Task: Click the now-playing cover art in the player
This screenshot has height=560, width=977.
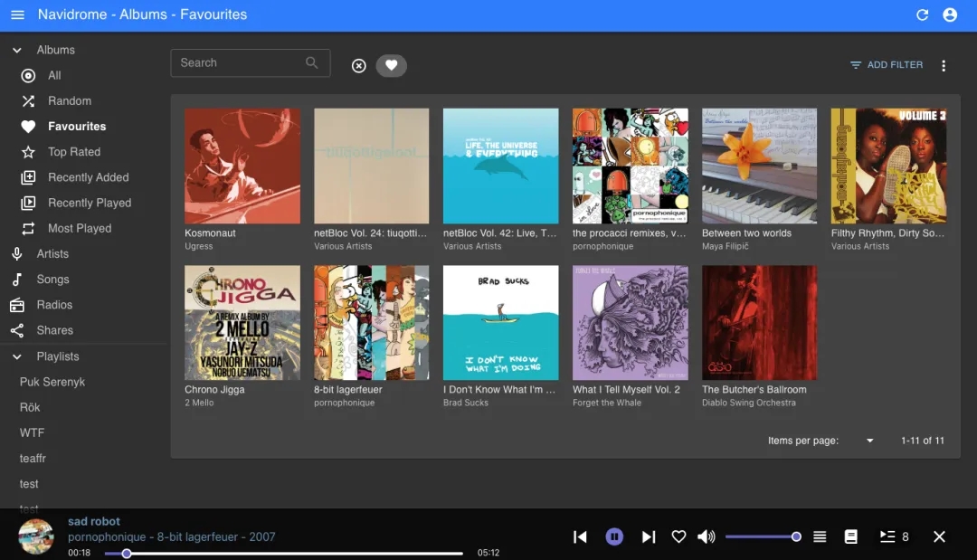Action: [x=35, y=536]
